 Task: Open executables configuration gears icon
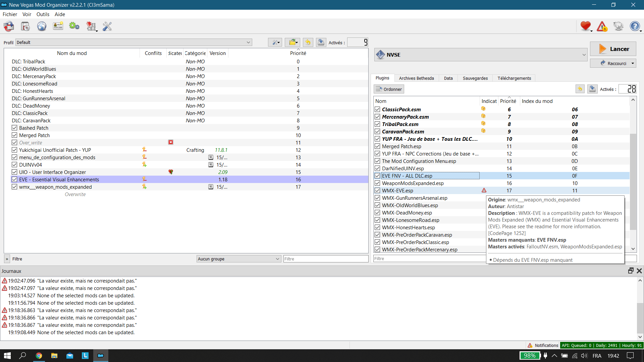[74, 26]
